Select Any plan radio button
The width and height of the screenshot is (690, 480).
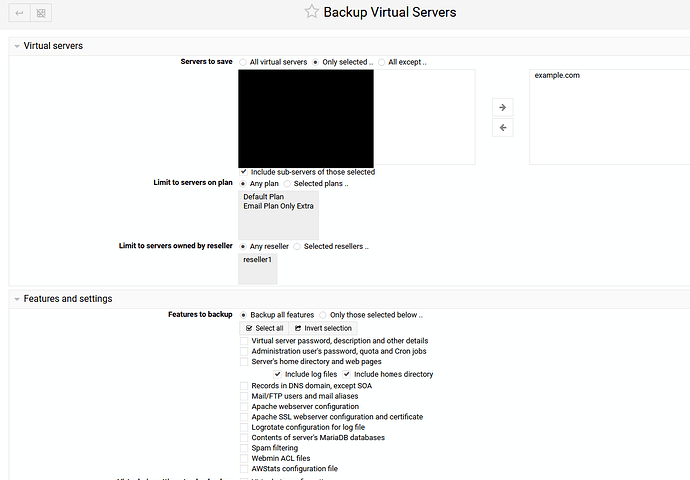click(x=243, y=184)
